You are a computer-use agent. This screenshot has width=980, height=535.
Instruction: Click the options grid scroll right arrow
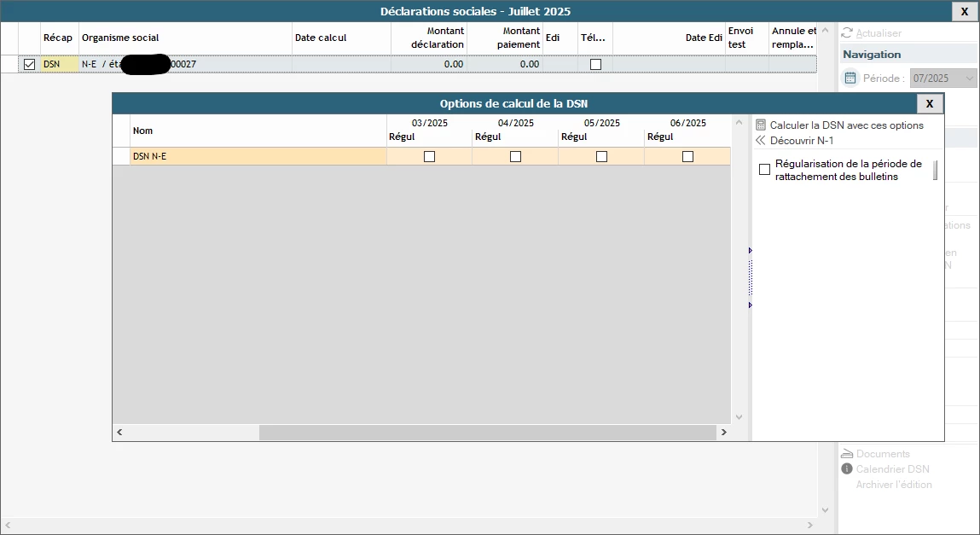[x=724, y=432]
